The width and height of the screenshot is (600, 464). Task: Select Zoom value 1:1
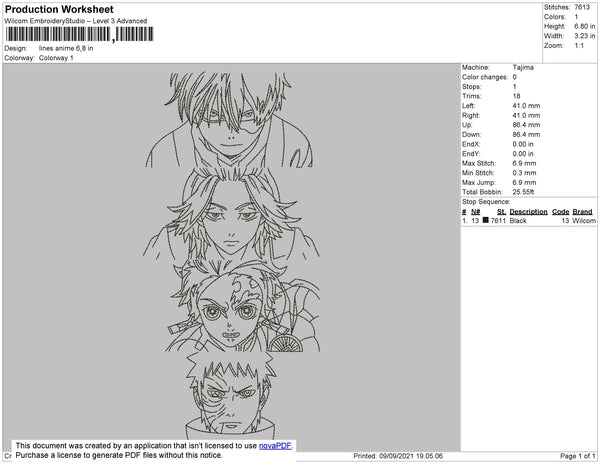579,46
